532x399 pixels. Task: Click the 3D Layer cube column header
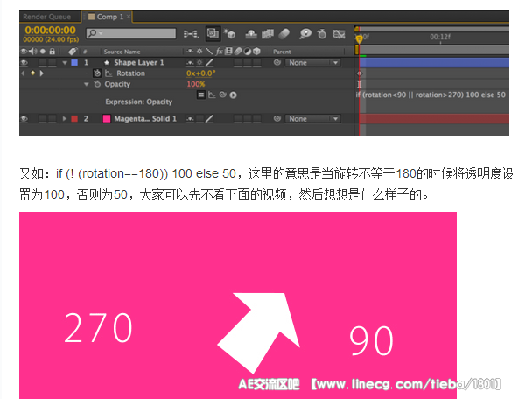click(256, 52)
